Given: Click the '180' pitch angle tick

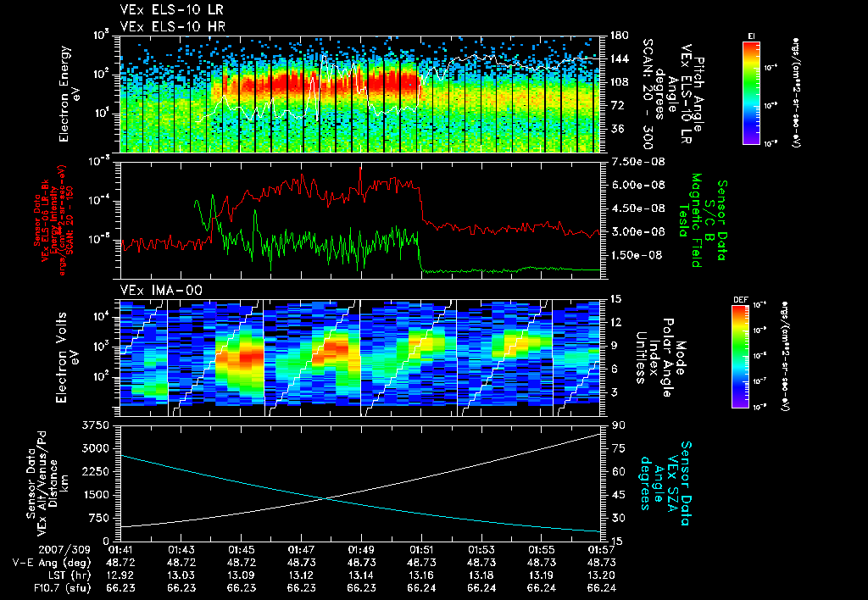Looking at the screenshot, I should (619, 36).
